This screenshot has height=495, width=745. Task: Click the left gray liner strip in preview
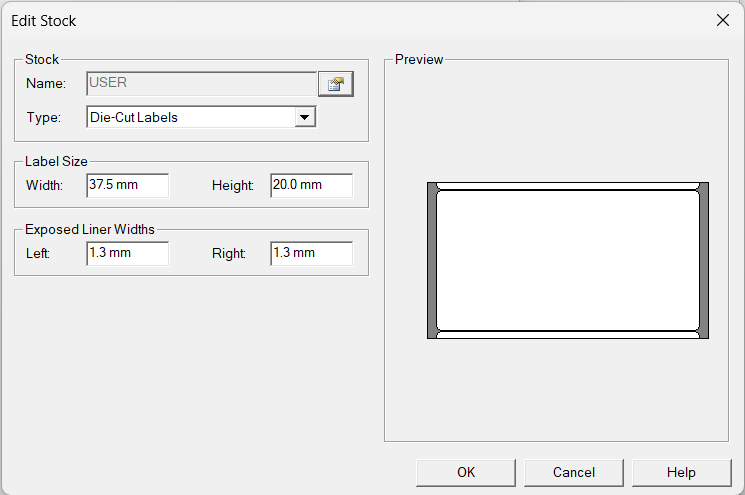point(432,260)
